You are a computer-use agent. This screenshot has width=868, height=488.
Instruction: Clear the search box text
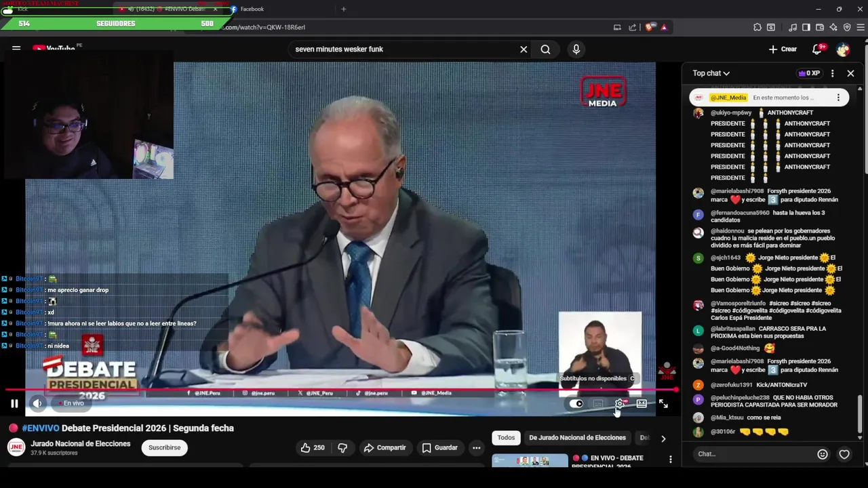coord(524,49)
